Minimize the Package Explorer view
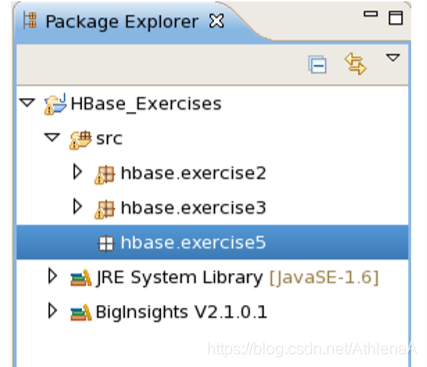 point(370,14)
